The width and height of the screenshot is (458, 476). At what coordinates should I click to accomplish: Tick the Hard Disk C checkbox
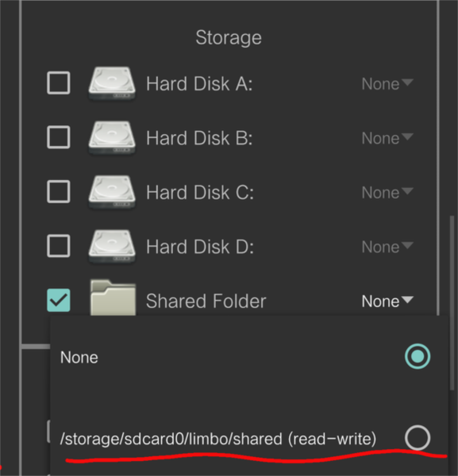pyautogui.click(x=59, y=191)
